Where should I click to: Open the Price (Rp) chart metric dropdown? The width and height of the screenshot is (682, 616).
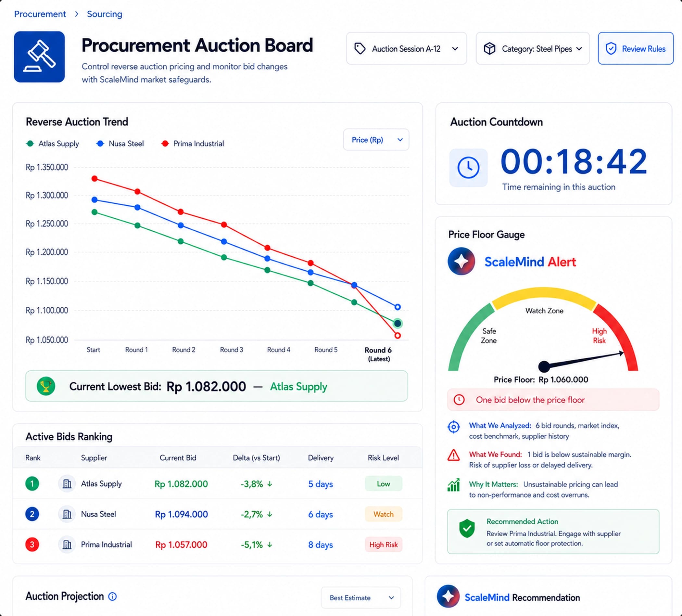tap(376, 140)
